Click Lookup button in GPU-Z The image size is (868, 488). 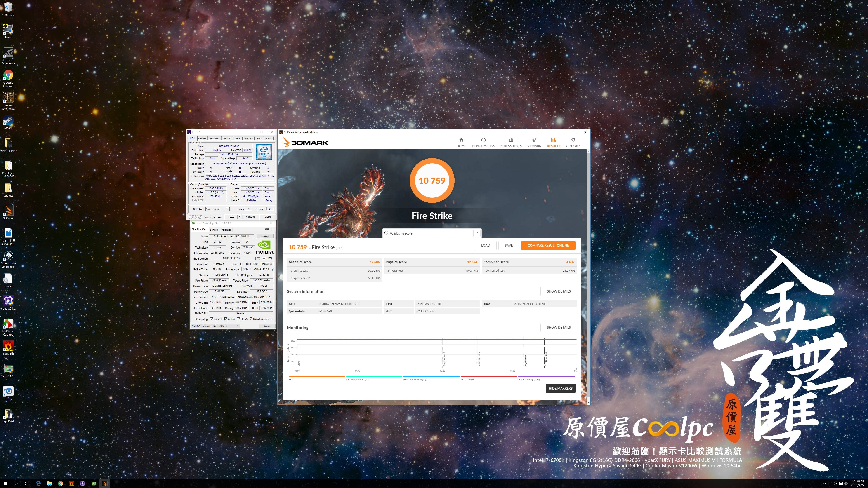point(264,236)
